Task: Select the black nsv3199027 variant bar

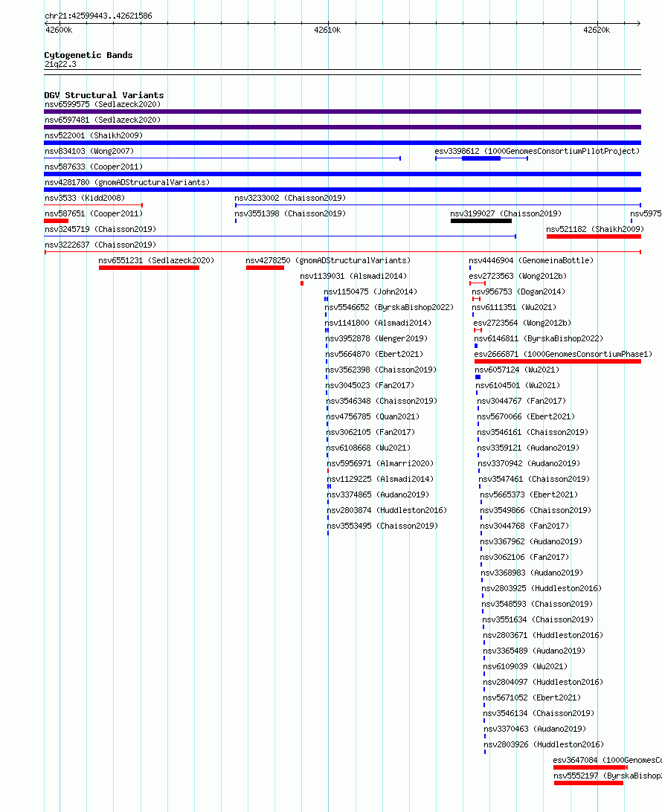Action: pyautogui.click(x=481, y=221)
